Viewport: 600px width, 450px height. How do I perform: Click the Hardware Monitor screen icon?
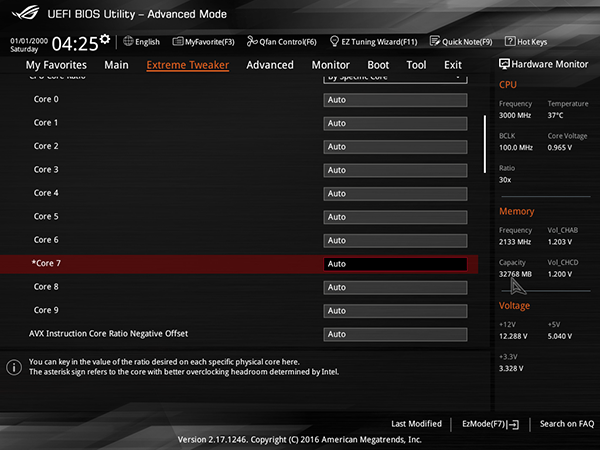point(504,64)
